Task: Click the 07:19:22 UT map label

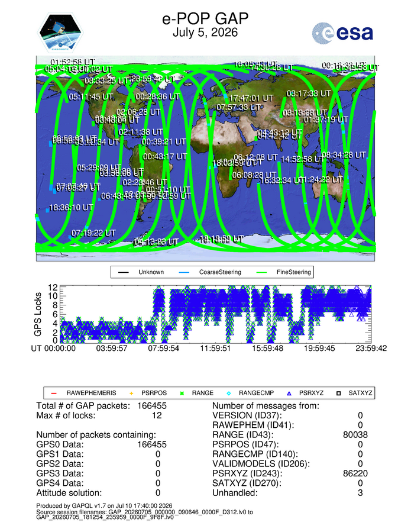Action: 93,233
